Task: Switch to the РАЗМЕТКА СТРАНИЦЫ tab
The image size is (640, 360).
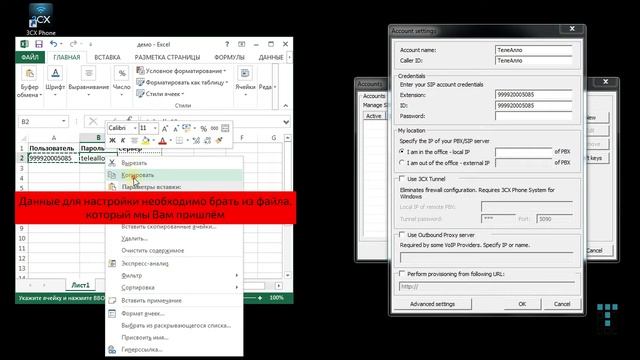Action: tap(167, 57)
